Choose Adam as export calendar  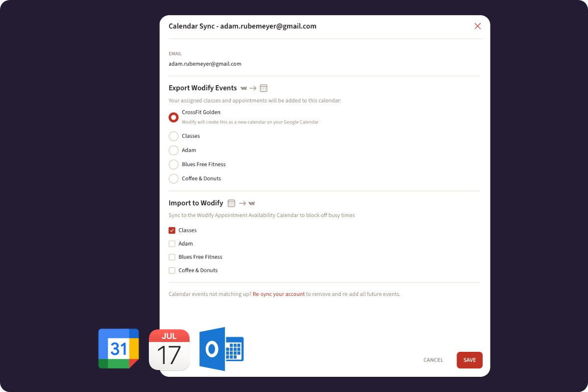pyautogui.click(x=173, y=150)
